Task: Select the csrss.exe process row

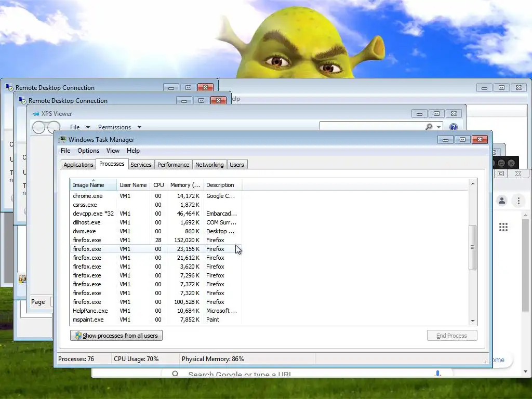Action: (x=156, y=205)
